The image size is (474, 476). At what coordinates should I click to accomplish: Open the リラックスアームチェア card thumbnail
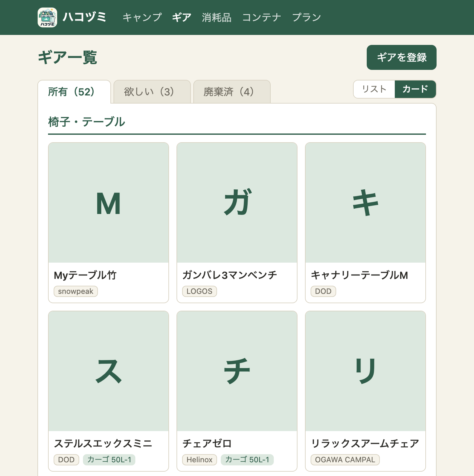coord(365,371)
